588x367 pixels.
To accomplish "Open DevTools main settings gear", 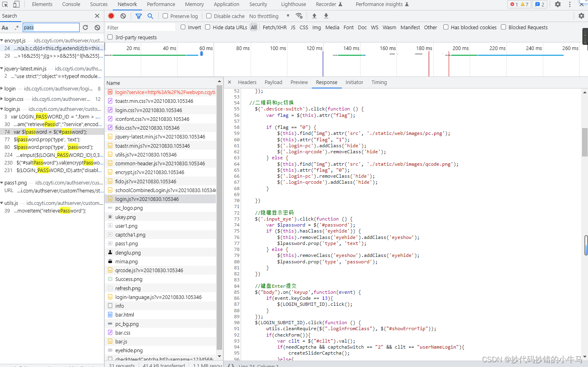I will [558, 4].
